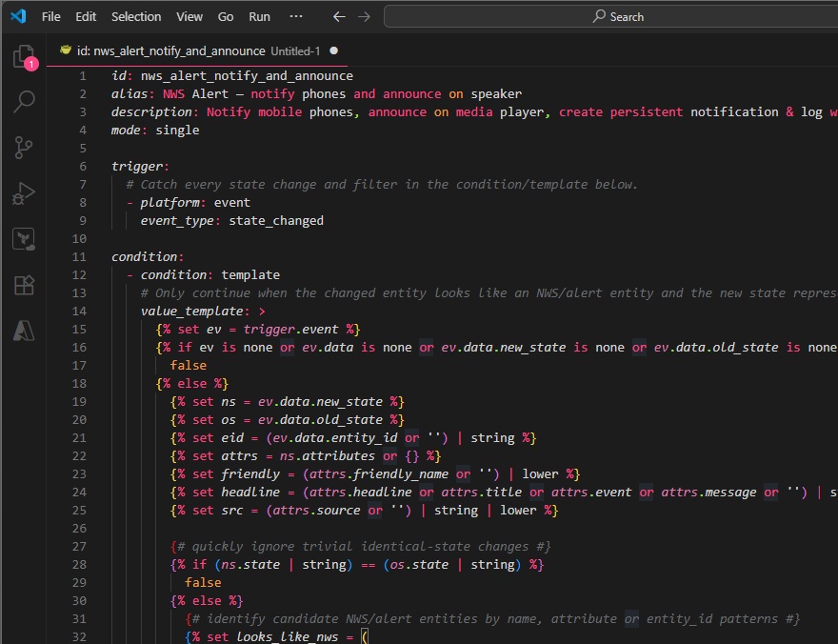Screen dimensions: 838x644
Task: Click the 'template' value on line 12
Action: click(250, 274)
